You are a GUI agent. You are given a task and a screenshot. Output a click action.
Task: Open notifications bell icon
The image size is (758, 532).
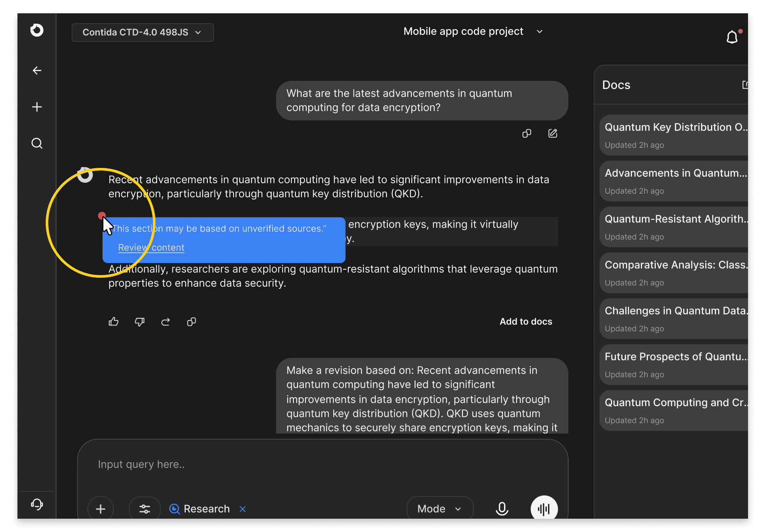732,37
